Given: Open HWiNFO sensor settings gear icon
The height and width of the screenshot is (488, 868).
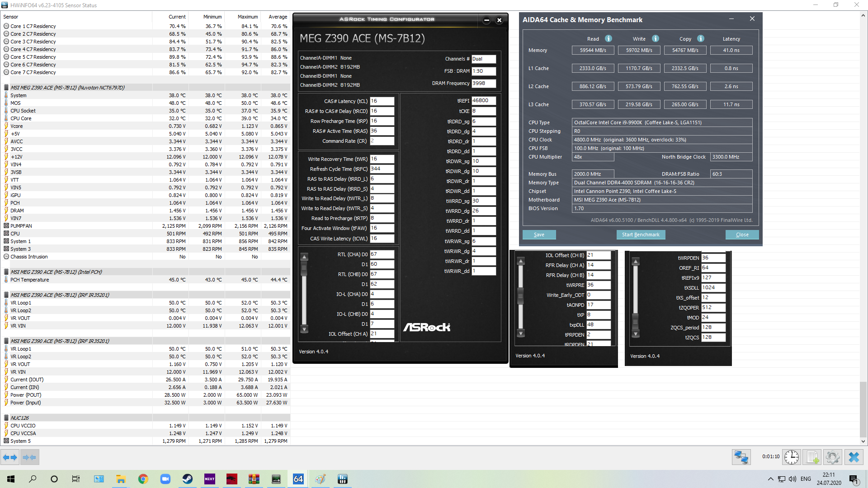Looking at the screenshot, I should pyautogui.click(x=832, y=457).
